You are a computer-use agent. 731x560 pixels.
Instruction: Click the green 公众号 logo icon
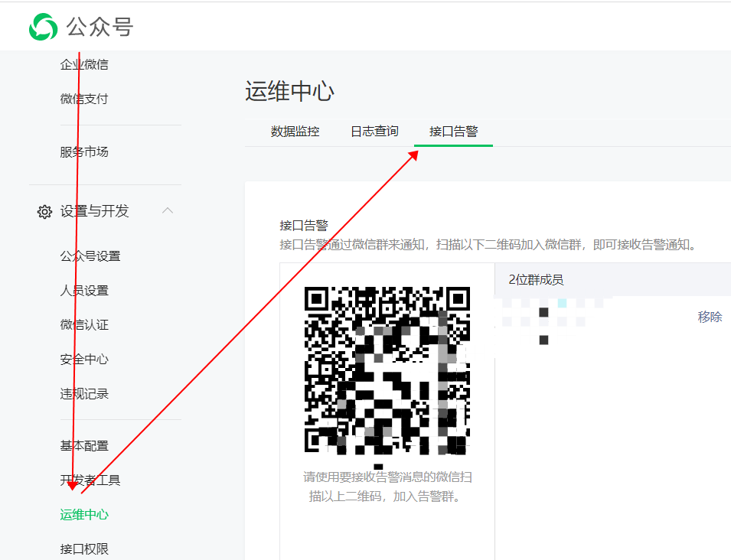[43, 27]
